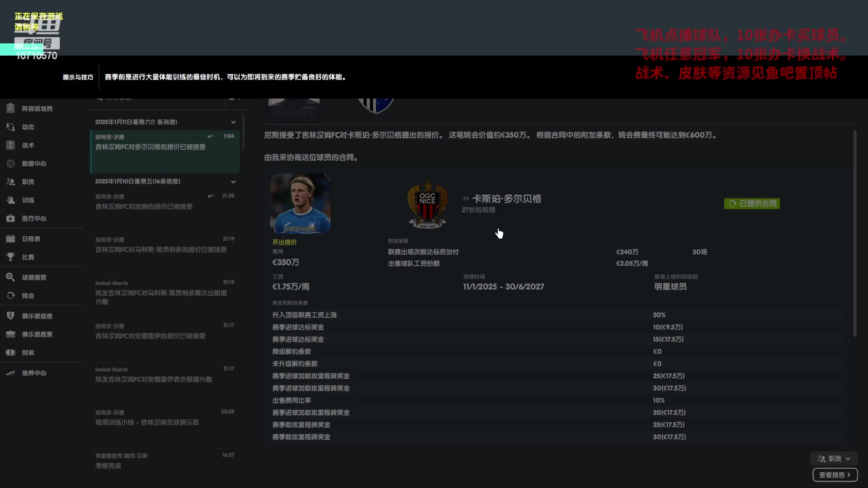Open message about 马科斯·莱昂纳多的报价已被接受
This screenshot has height=488, width=868.
click(165, 253)
